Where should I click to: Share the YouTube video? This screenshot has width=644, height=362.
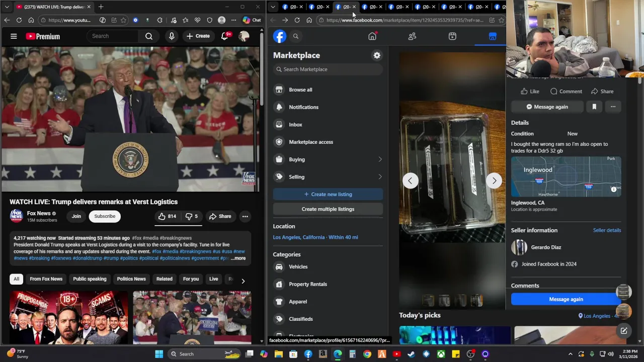(220, 216)
